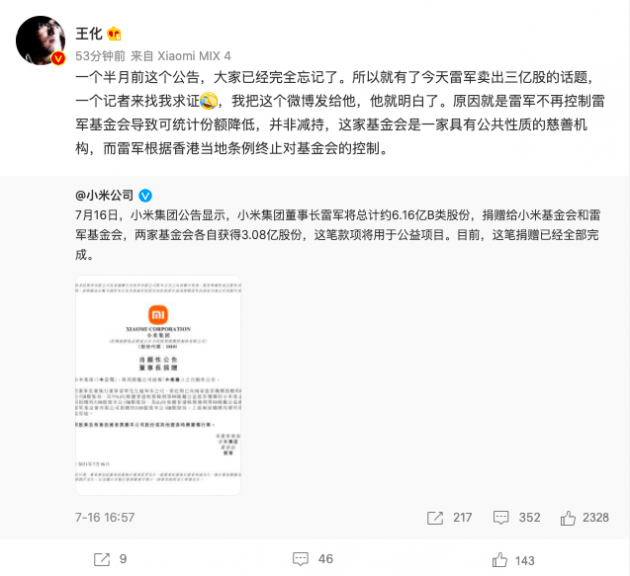Click the quoted post text about 6.16亿B类股份
630x576 pixels.
pyautogui.click(x=338, y=235)
